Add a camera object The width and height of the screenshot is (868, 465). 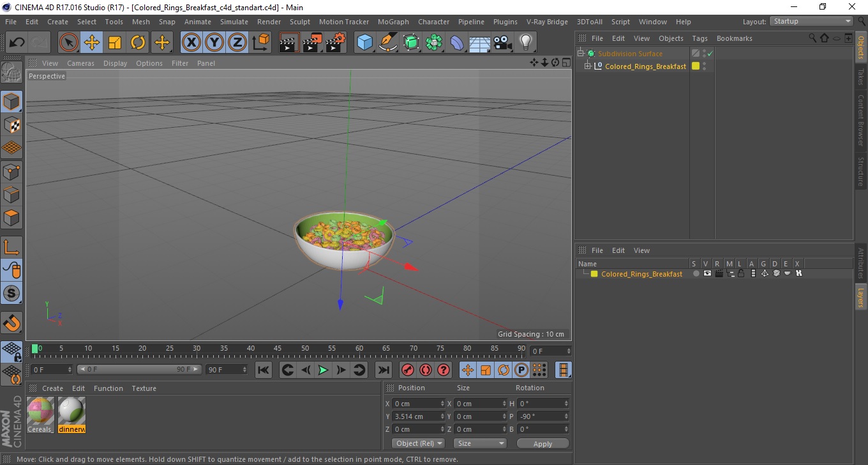pos(503,43)
